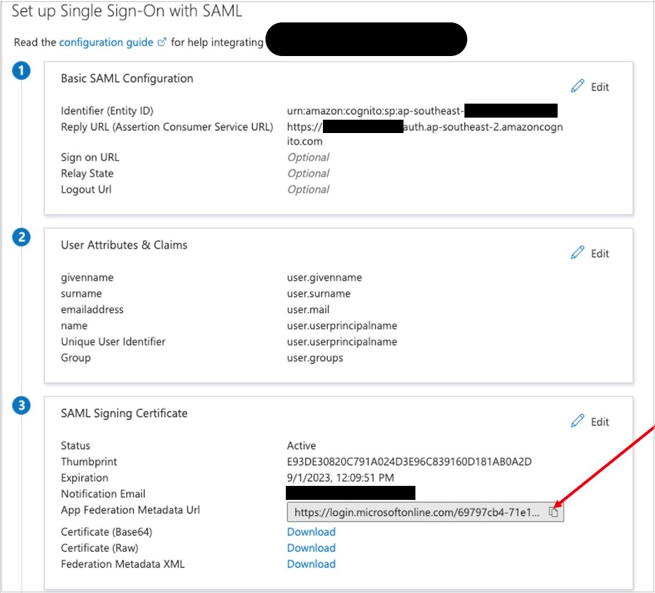The image size is (655, 593).
Task: Open the configuration guide link
Action: coord(105,42)
